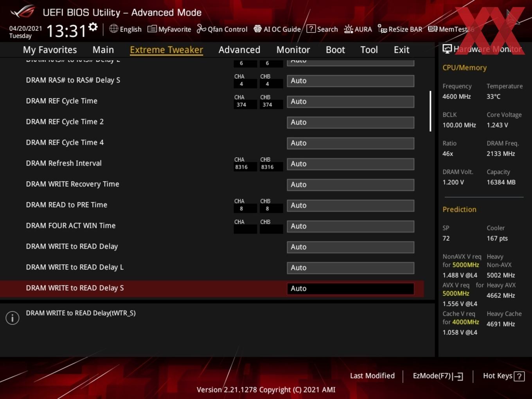Viewport: 532px width, 399px height.
Task: Open Search question mark icon
Action: pos(311,29)
